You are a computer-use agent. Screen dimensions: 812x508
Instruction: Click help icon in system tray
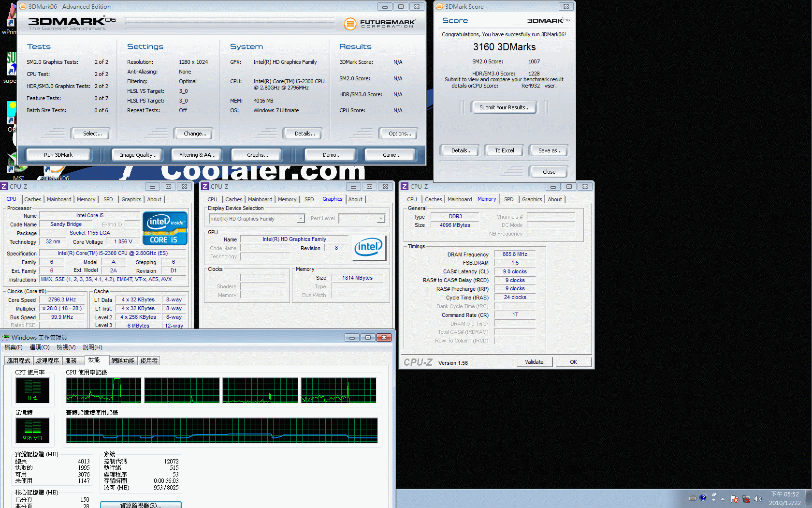(703, 498)
